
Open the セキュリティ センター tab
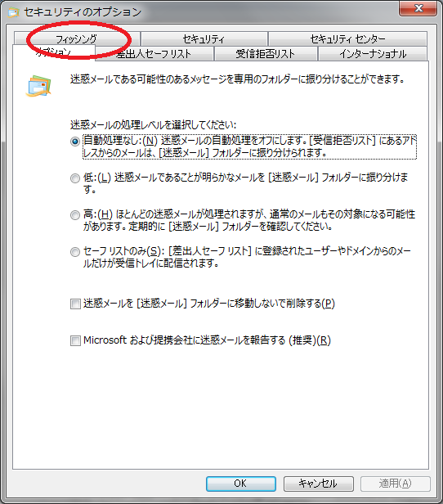click(347, 39)
